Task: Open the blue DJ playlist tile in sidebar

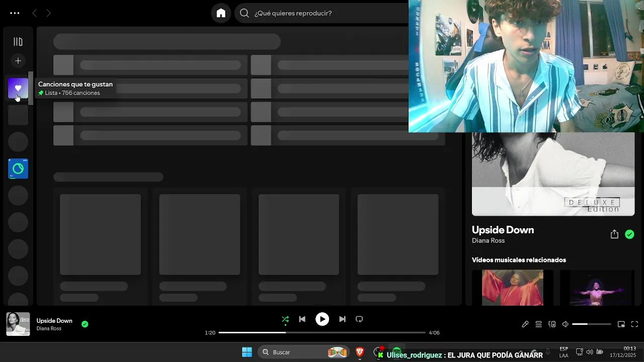Action: click(18, 168)
